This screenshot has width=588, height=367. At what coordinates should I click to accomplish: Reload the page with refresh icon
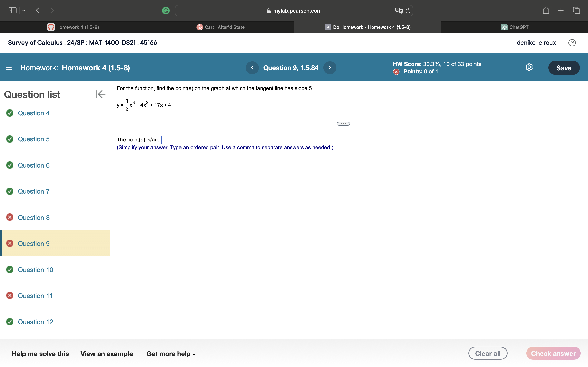(x=408, y=11)
